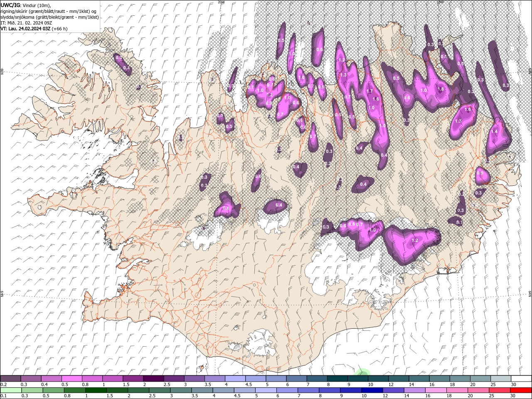This screenshot has width=532, height=399.
Task: Pick the pale green 0.1–0.3 swatch in the rain legend
Action: point(11,390)
